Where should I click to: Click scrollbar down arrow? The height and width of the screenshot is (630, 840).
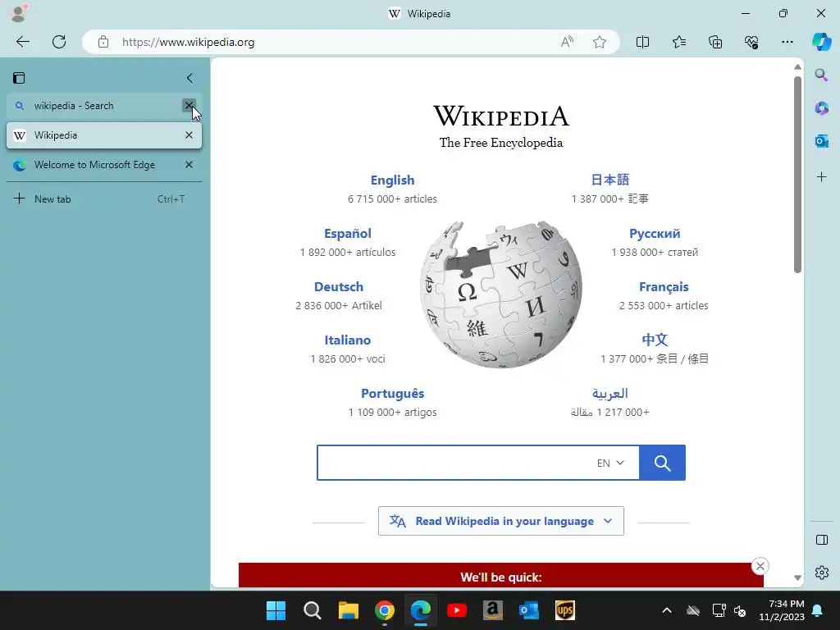tap(797, 577)
